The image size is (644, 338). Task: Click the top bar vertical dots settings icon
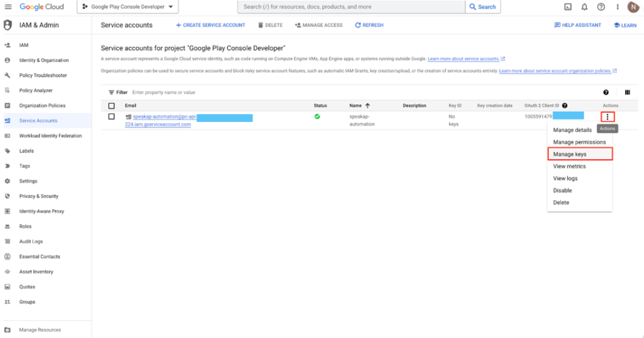point(617,7)
